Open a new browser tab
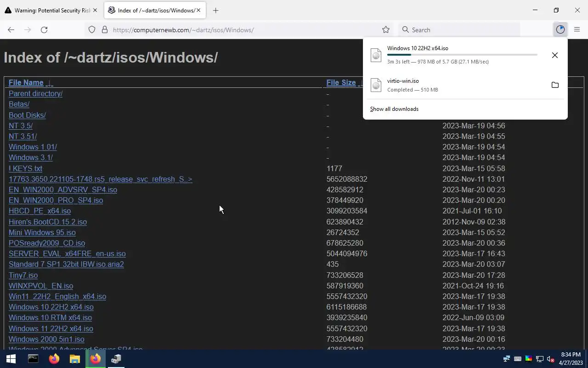This screenshot has height=368, width=588. [x=215, y=10]
